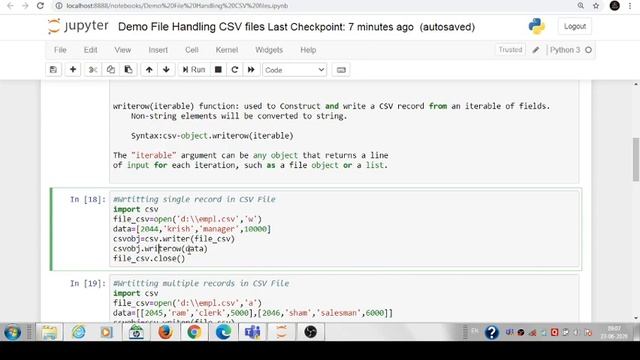640x360 pixels.
Task: Click the zoom magnifier icon in address bar
Action: 581,6
